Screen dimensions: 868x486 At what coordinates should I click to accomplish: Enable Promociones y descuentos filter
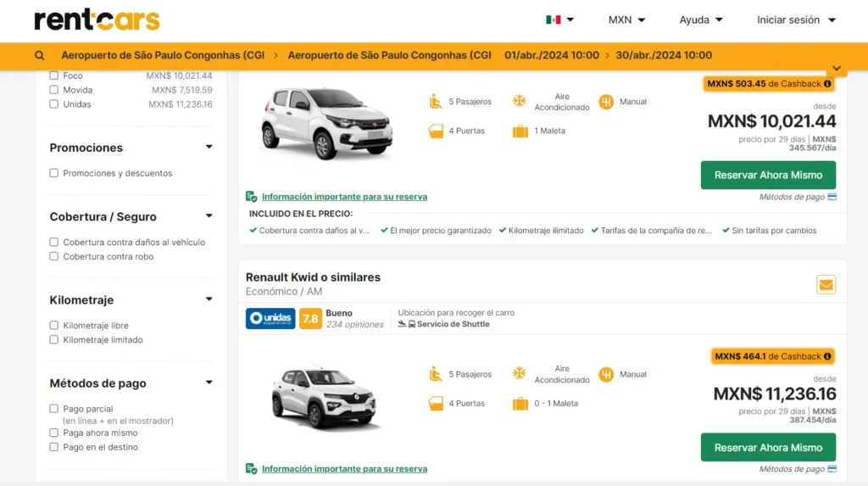53,174
